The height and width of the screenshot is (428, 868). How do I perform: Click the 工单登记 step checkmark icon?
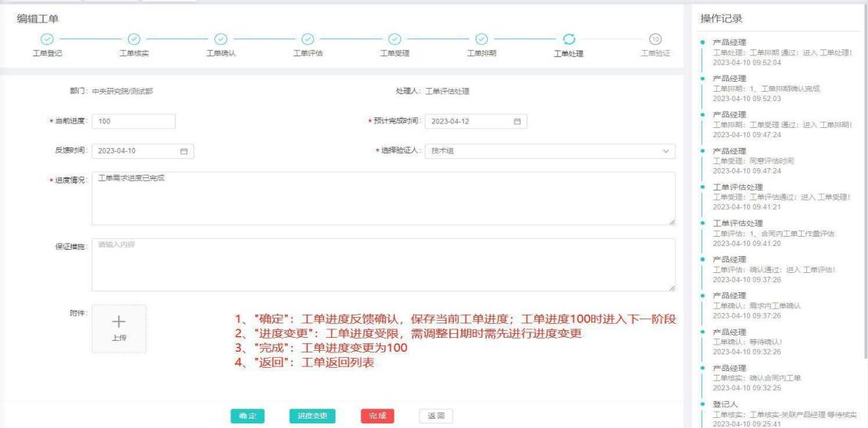click(47, 39)
